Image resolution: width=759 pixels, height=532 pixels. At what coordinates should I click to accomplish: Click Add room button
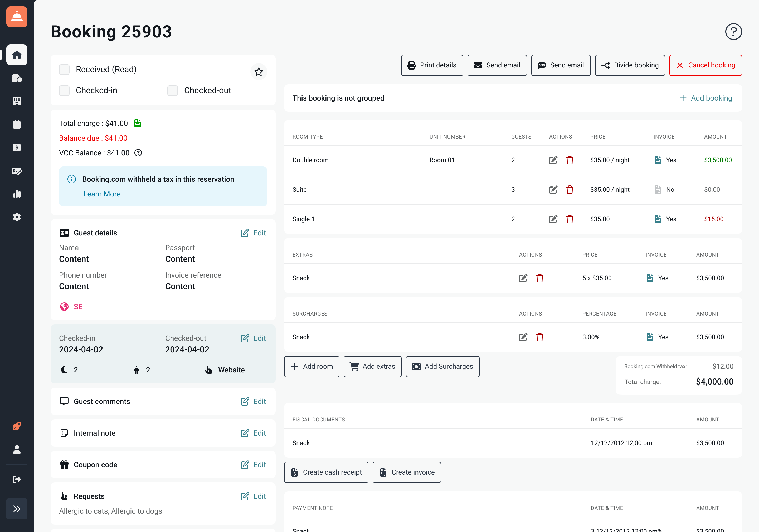[312, 366]
